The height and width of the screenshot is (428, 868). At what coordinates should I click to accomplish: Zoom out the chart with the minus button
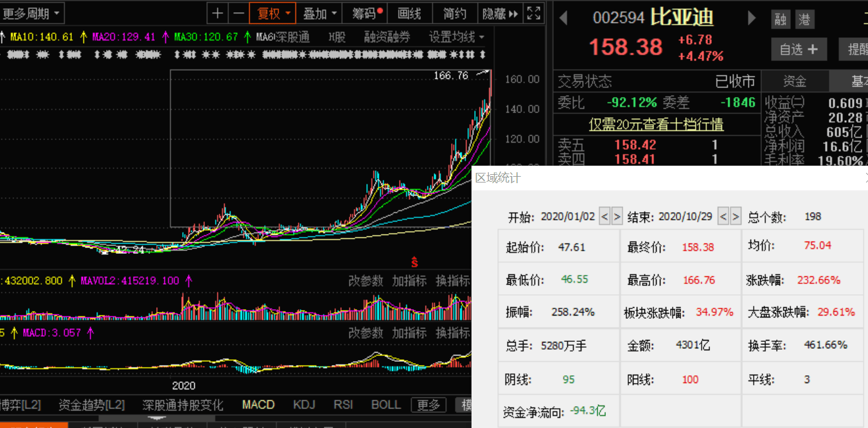click(238, 13)
